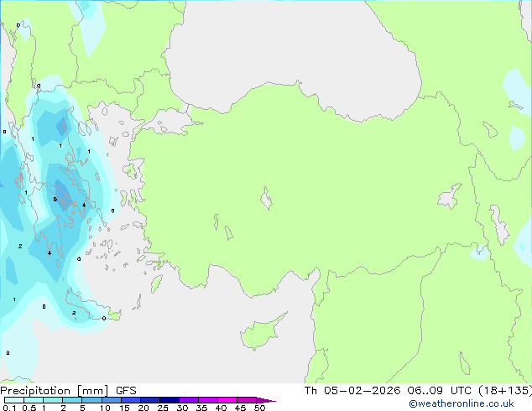Select the 10–15 mm legend swatch
Screen dimensions: 532x411
pyautogui.click(x=112, y=400)
